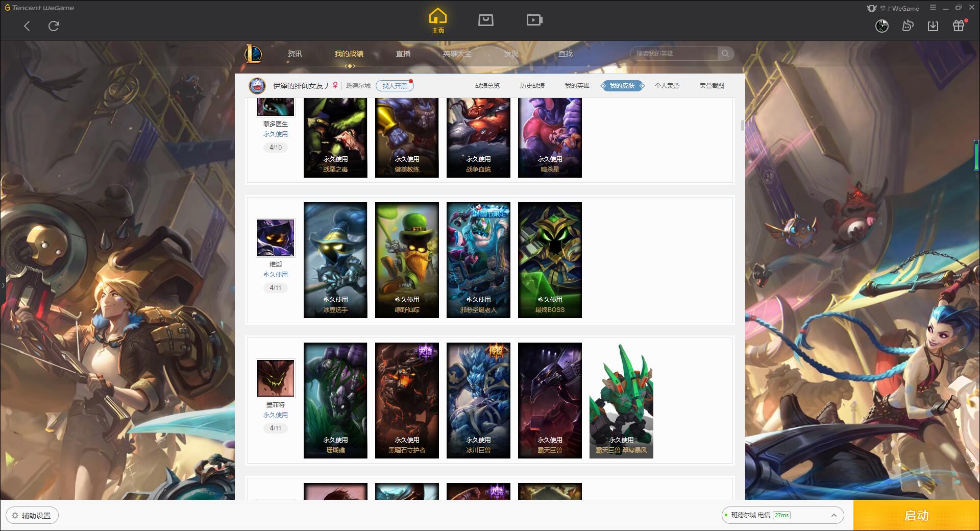Open the 我的英雄 sub-tab

coord(577,86)
